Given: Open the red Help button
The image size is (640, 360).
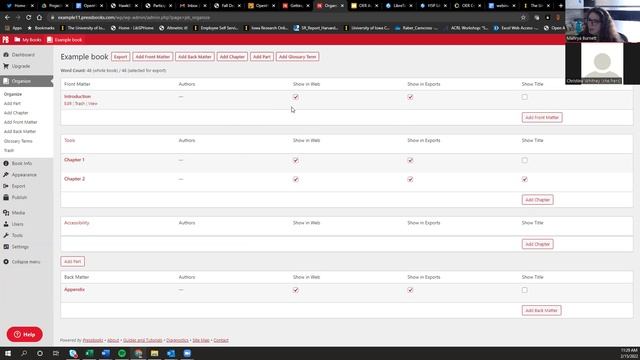Looking at the screenshot, I should 24,334.
